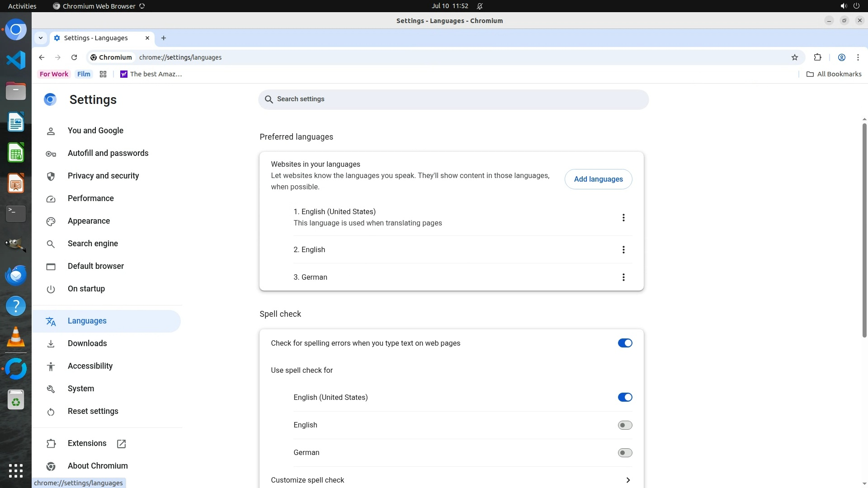Image resolution: width=868 pixels, height=488 pixels.
Task: Open VLC from the dock
Action: click(16, 338)
